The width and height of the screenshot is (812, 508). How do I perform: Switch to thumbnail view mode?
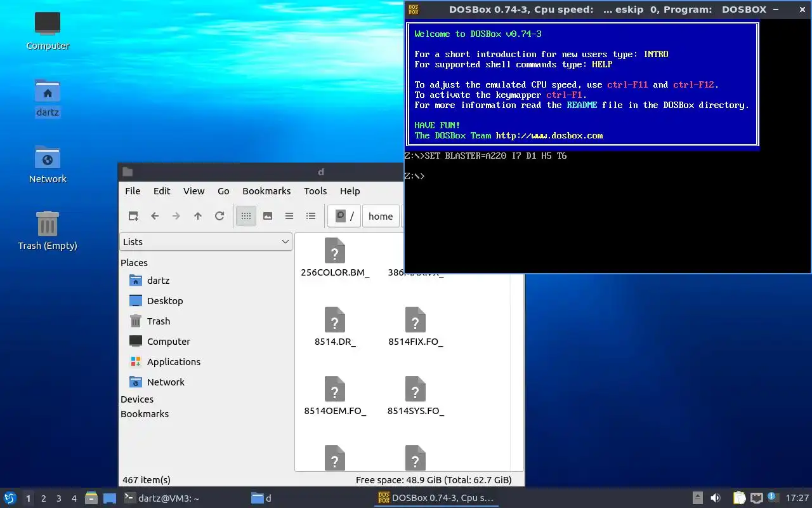click(x=268, y=216)
